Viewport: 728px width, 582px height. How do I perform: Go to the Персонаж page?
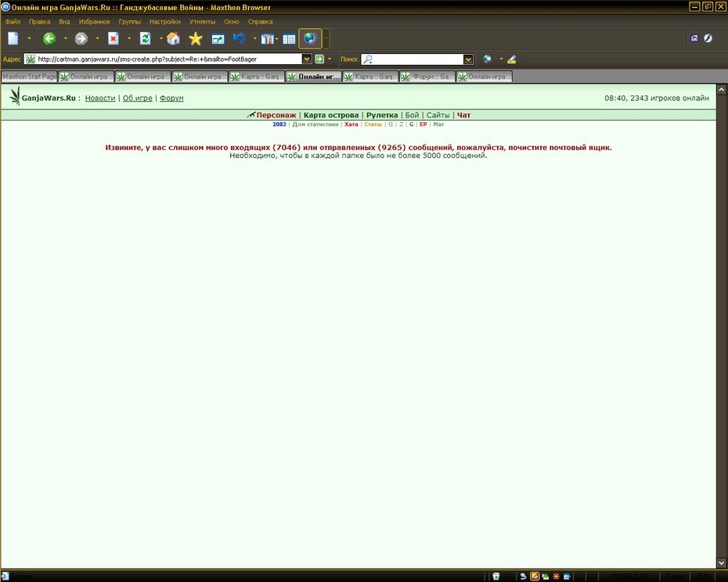click(276, 115)
